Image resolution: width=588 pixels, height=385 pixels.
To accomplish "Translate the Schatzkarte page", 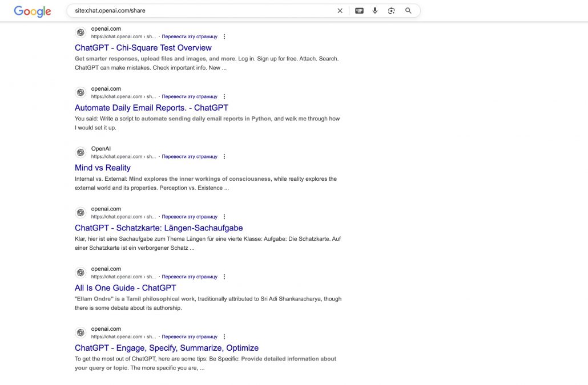I will pyautogui.click(x=190, y=217).
